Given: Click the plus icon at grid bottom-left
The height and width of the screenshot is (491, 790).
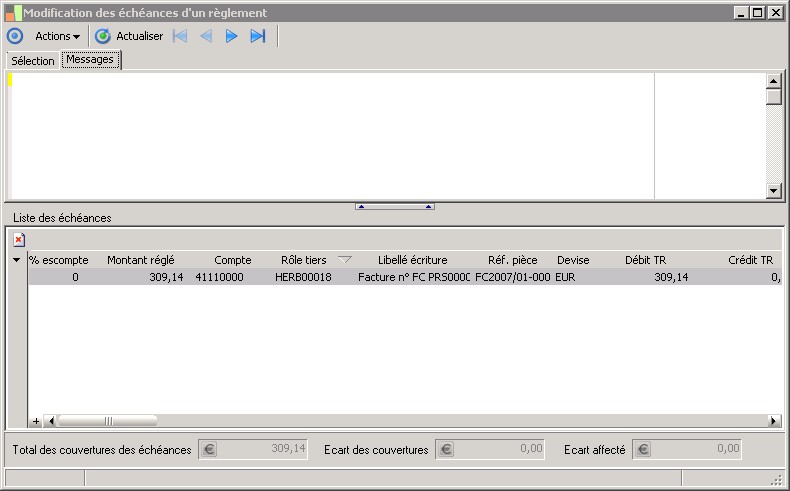Looking at the screenshot, I should pyautogui.click(x=37, y=421).
